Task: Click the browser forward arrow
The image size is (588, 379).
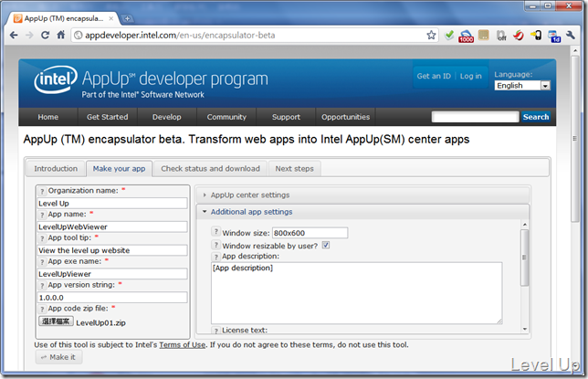Action: [x=29, y=36]
